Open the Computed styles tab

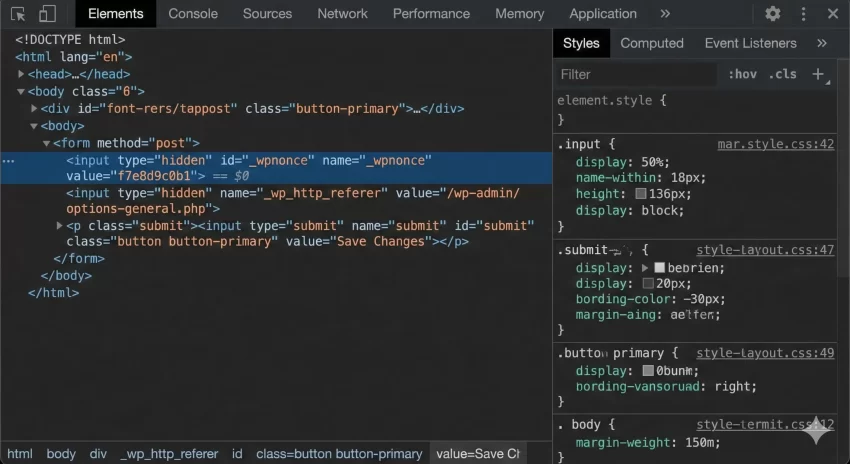coord(651,43)
